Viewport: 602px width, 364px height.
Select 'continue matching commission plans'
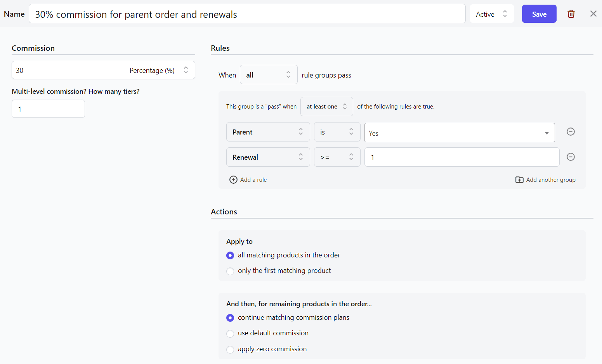pos(230,318)
